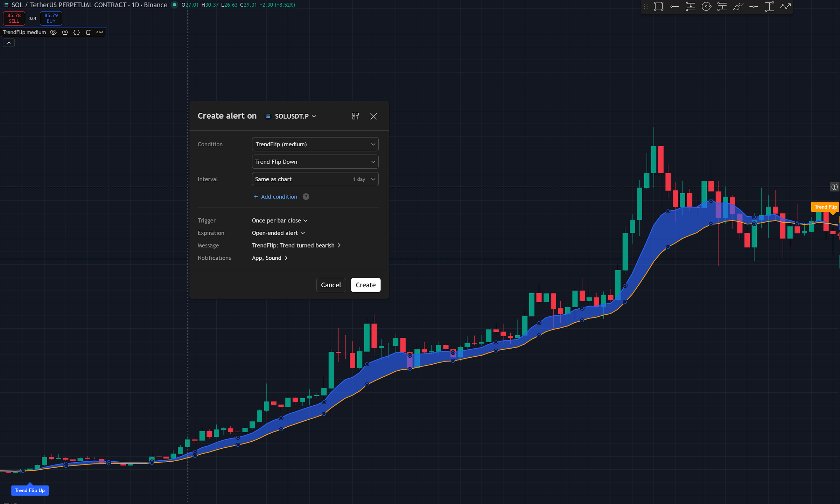Toggle TrendFlip medium visibility eye icon

click(53, 32)
